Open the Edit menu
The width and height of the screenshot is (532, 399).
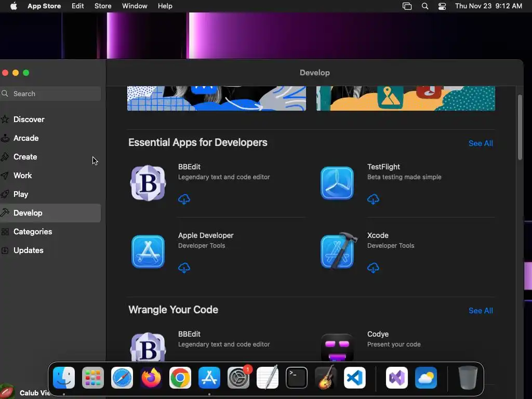[78, 6]
